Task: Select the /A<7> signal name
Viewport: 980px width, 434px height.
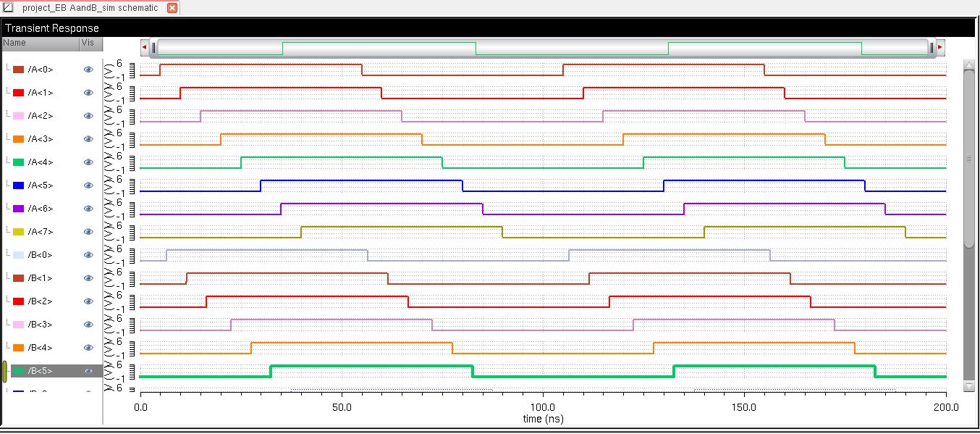Action: click(x=40, y=232)
